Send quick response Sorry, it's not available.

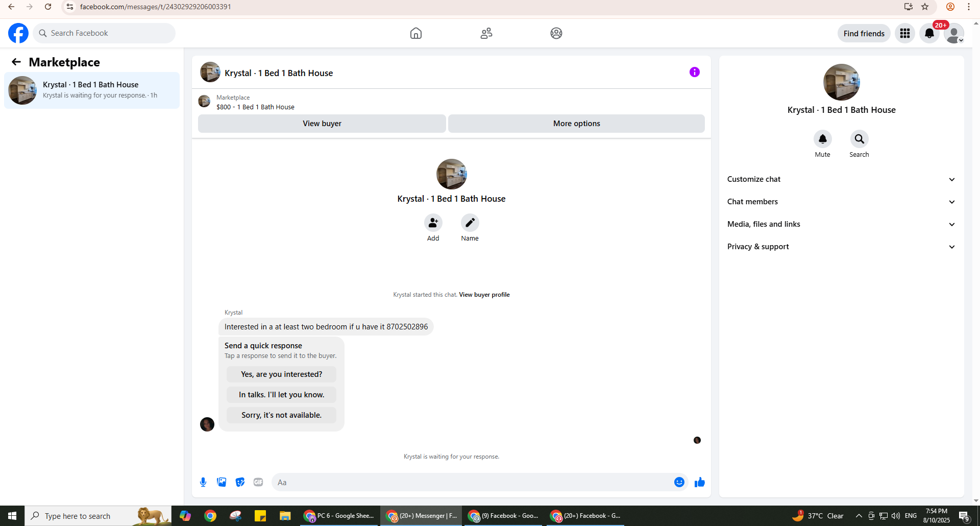coord(282,415)
